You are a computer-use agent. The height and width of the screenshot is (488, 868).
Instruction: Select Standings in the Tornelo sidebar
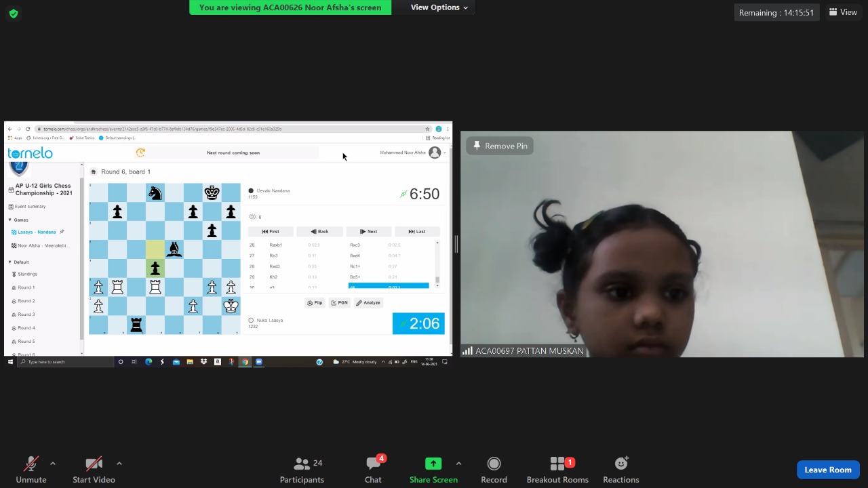(x=27, y=274)
